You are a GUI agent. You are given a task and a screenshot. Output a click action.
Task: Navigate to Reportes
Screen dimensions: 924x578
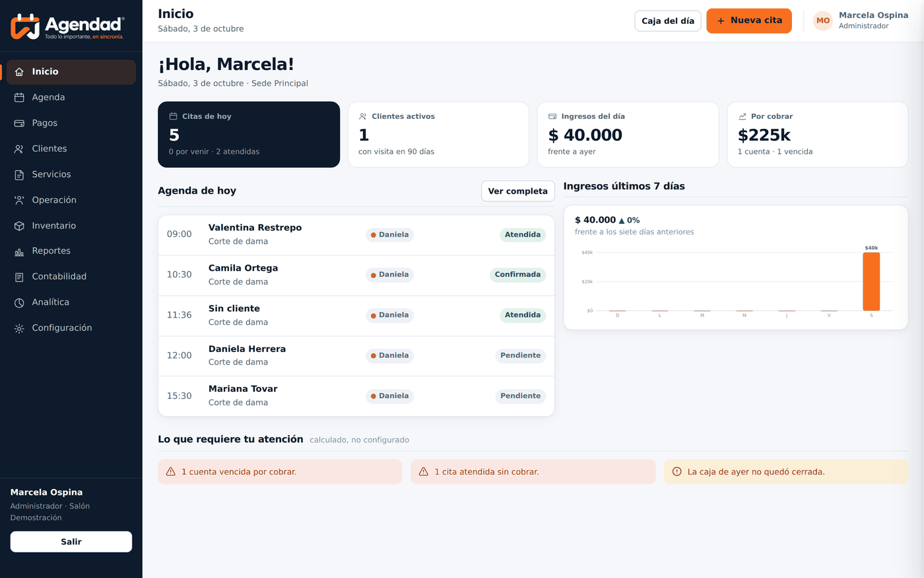pos(71,251)
